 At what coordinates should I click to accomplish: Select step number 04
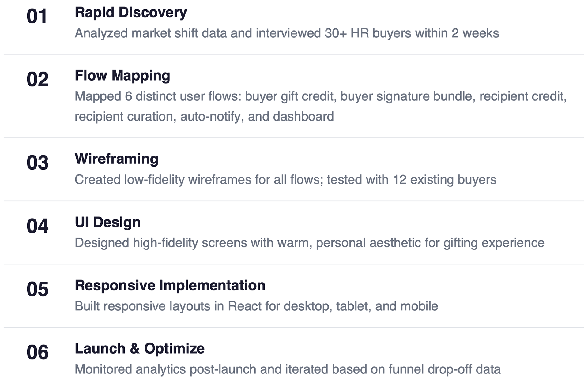[x=37, y=226]
